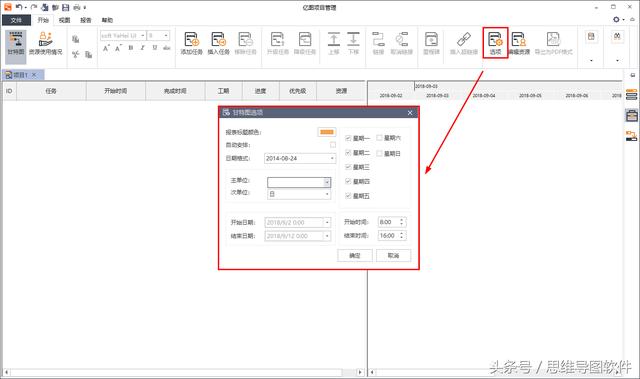Image resolution: width=640 pixels, height=379 pixels.
Task: Pick the orange 报表标题颜色 color swatch
Action: [x=327, y=132]
